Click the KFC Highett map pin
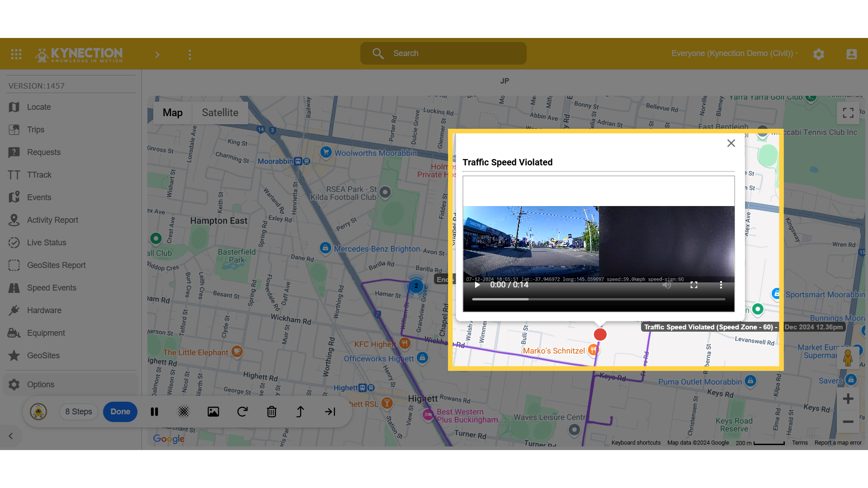The image size is (868, 488). [405, 343]
